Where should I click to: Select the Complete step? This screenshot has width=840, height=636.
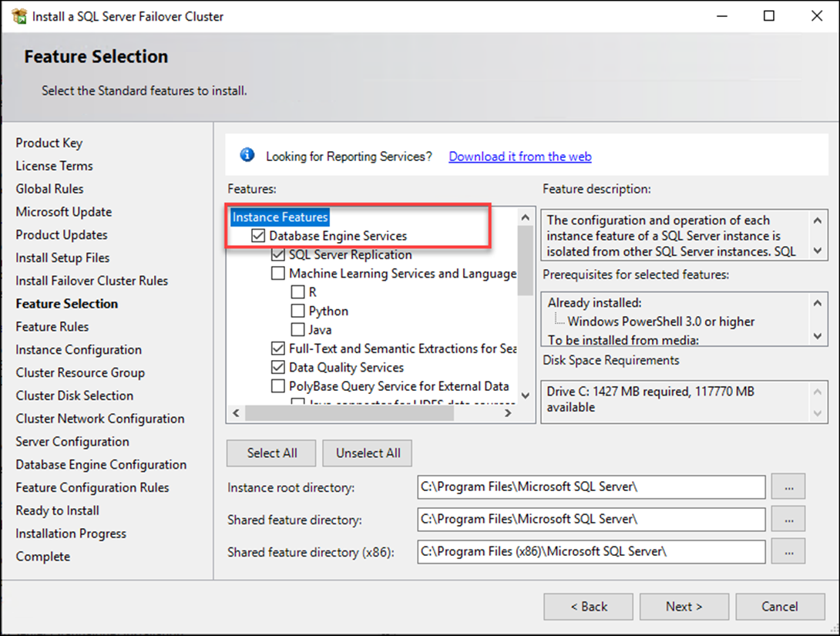pyautogui.click(x=43, y=557)
